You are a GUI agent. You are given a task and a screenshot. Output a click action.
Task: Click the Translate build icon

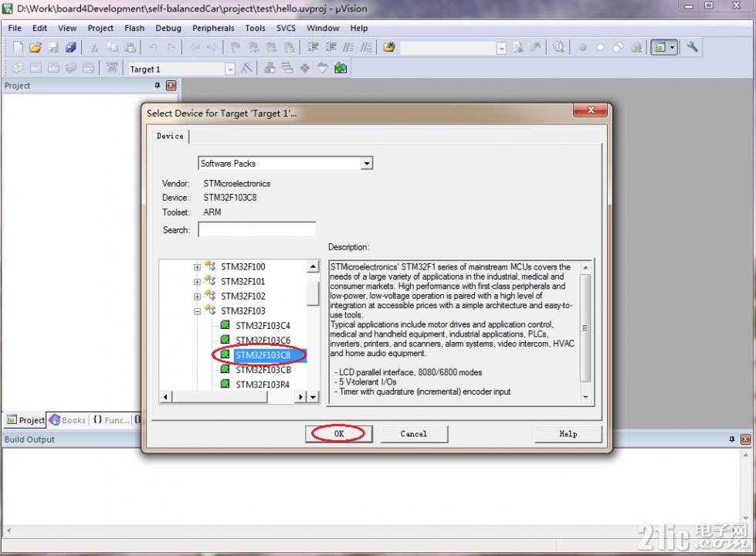pyautogui.click(x=18, y=68)
